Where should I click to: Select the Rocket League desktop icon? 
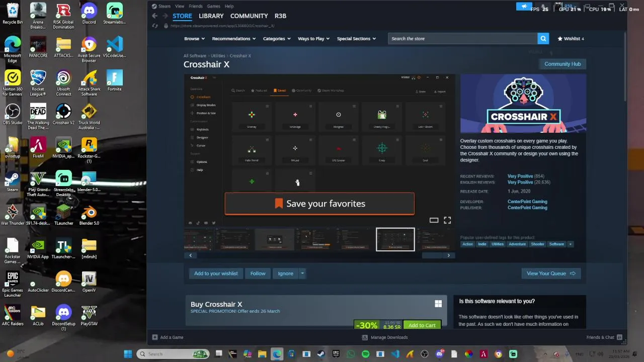[x=38, y=83]
